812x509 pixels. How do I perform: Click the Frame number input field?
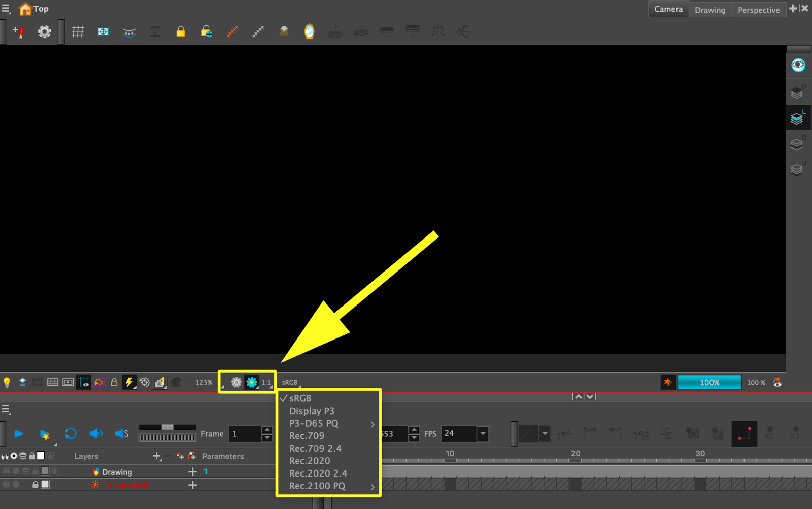pyautogui.click(x=245, y=434)
